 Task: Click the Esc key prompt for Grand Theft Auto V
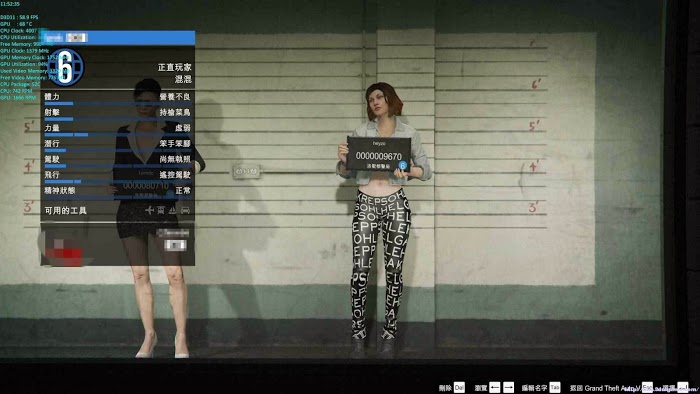[647, 387]
